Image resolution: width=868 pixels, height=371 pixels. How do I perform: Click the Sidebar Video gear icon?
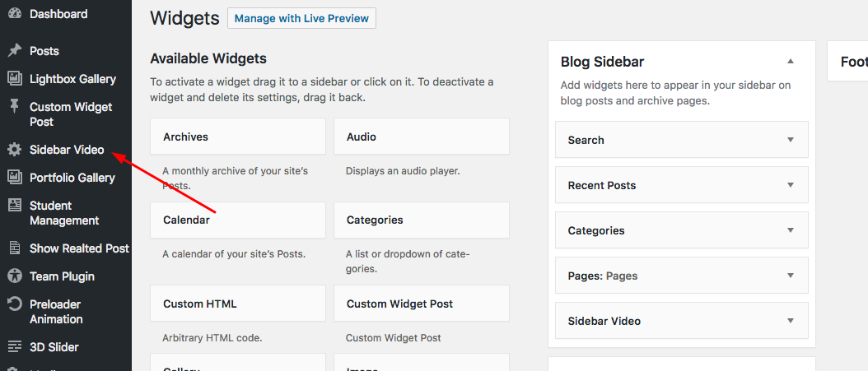pyautogui.click(x=14, y=150)
